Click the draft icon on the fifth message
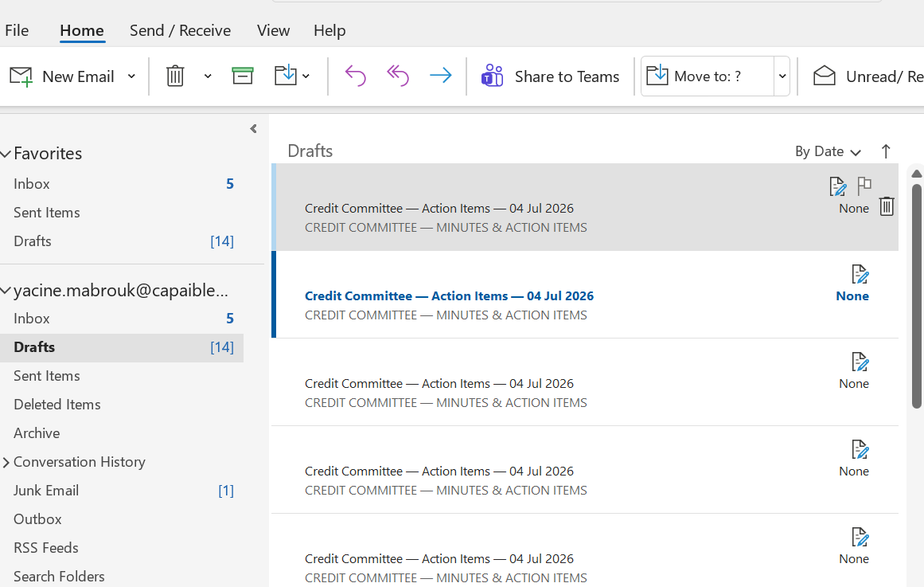 pyautogui.click(x=860, y=537)
